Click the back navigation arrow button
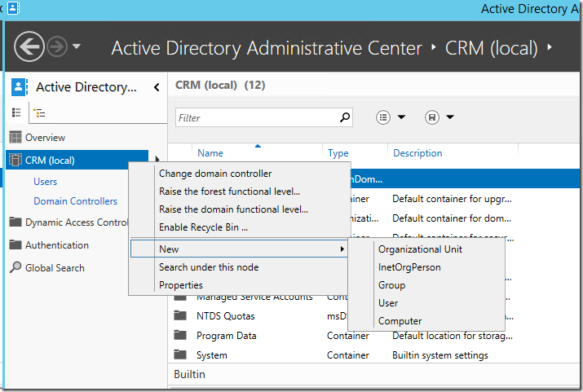Viewport: 583px width, 392px height. [x=29, y=46]
